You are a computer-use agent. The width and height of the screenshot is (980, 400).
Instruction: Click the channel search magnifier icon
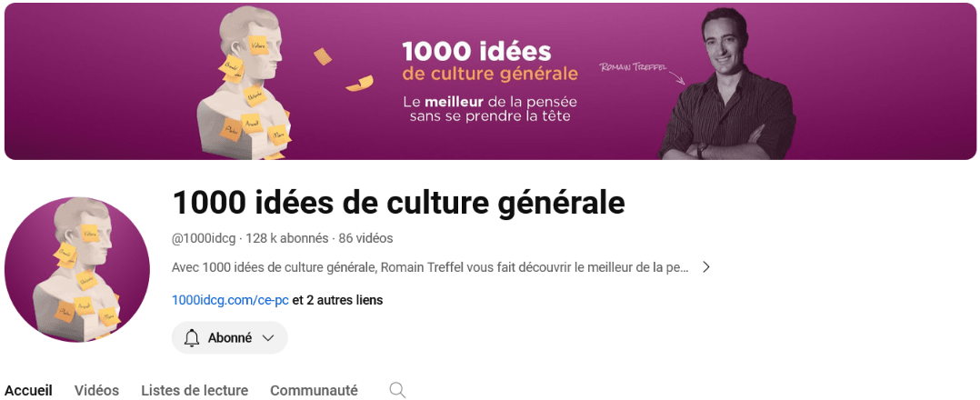pyautogui.click(x=397, y=390)
